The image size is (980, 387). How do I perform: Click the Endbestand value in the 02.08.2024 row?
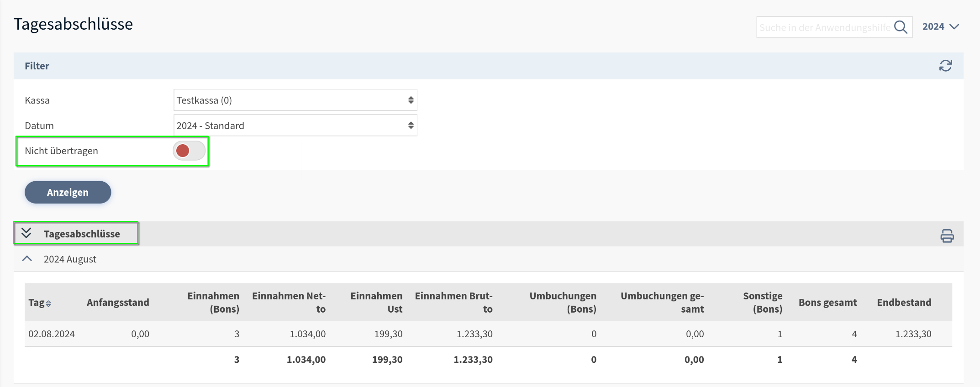[x=913, y=334]
